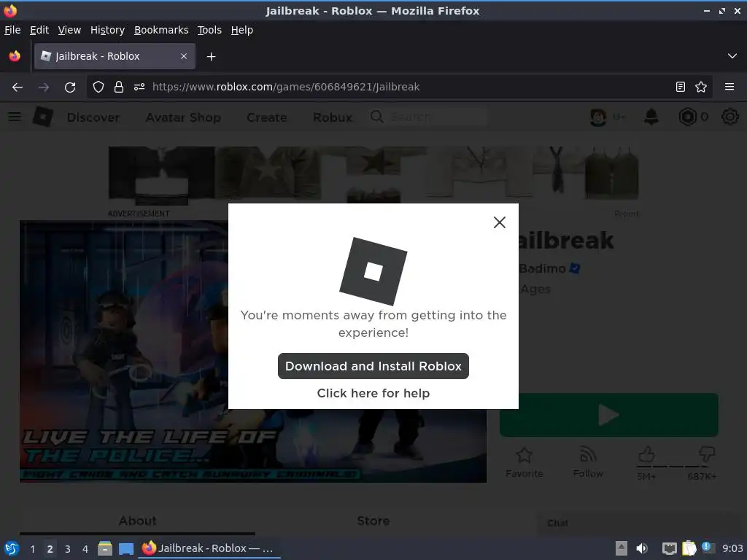Open network status tray icon
747x560 pixels.
click(x=670, y=548)
